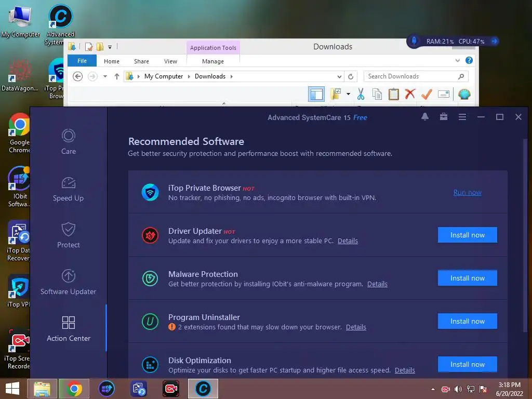Click the Back arrow in Downloads window

coord(78,76)
